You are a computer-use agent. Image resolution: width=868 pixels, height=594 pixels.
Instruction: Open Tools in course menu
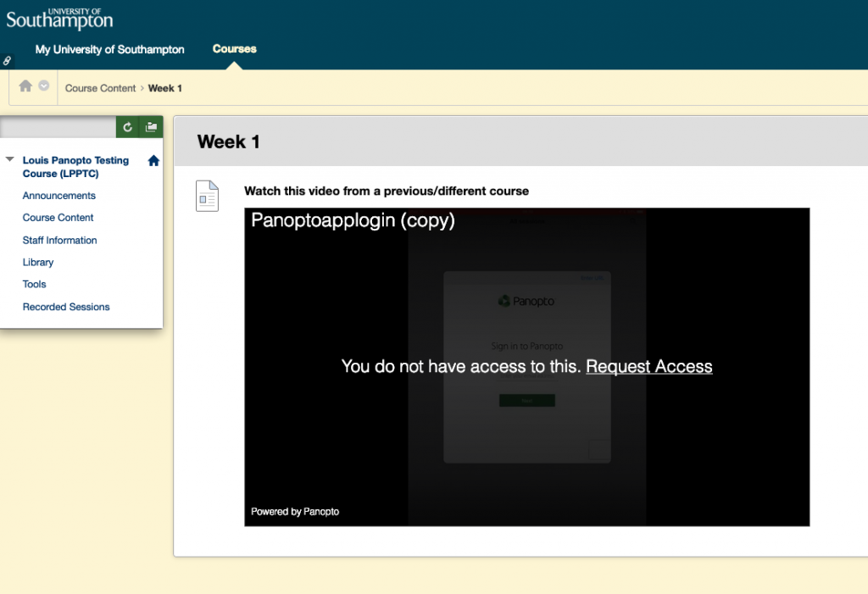(x=34, y=284)
